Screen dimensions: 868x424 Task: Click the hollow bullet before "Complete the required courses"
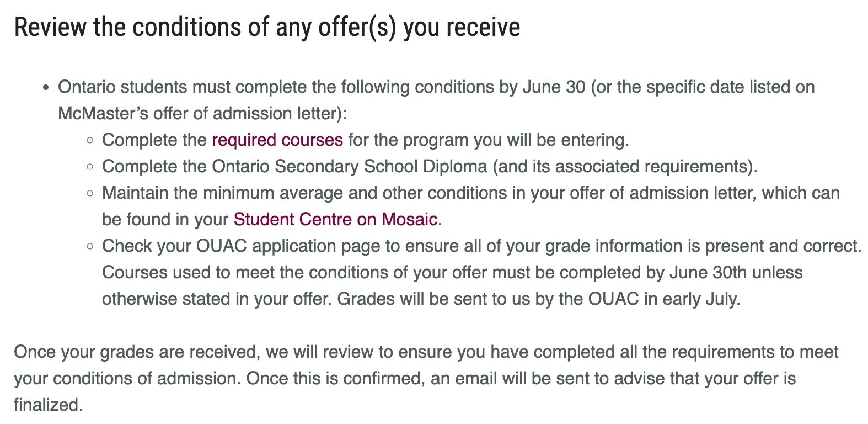tap(90, 140)
